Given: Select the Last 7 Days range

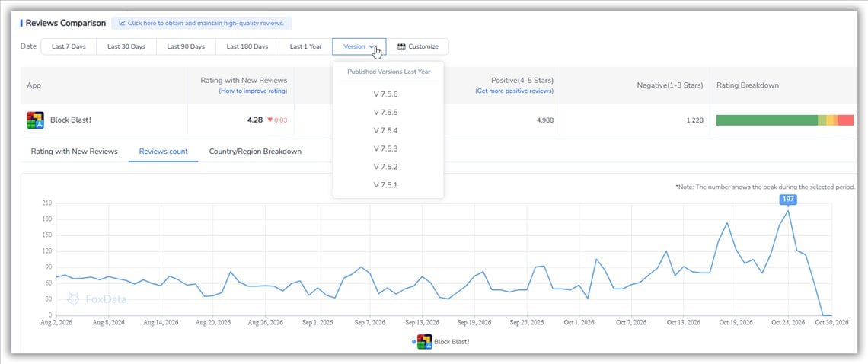Looking at the screenshot, I should pos(69,46).
